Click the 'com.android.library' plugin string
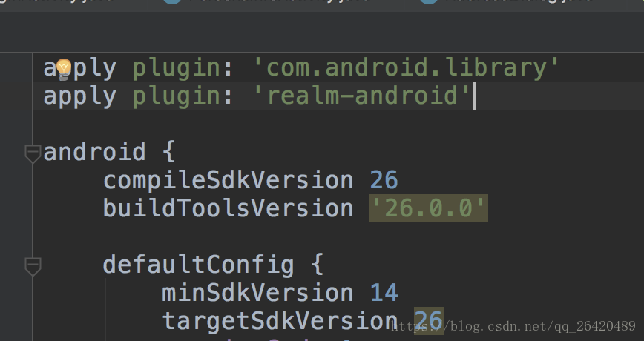Viewport: 644px width, 341px height. pyautogui.click(x=407, y=67)
